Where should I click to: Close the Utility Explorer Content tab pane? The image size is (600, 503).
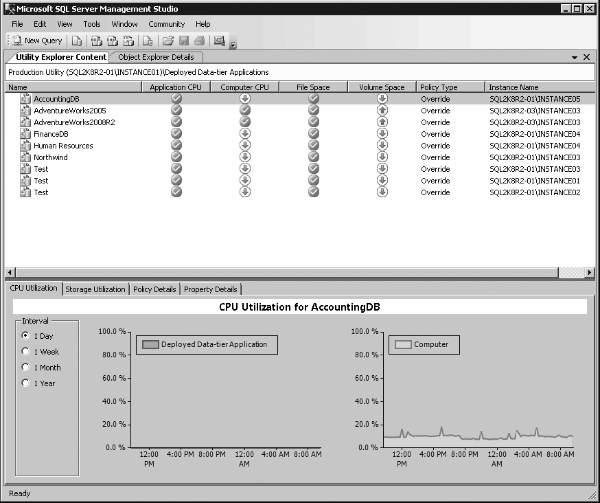pyautogui.click(x=587, y=57)
